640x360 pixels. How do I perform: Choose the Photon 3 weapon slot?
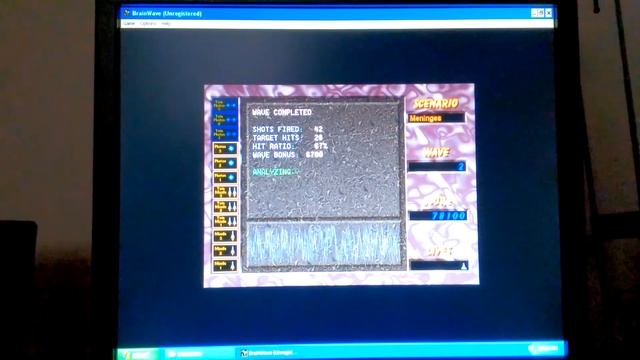coord(224,149)
